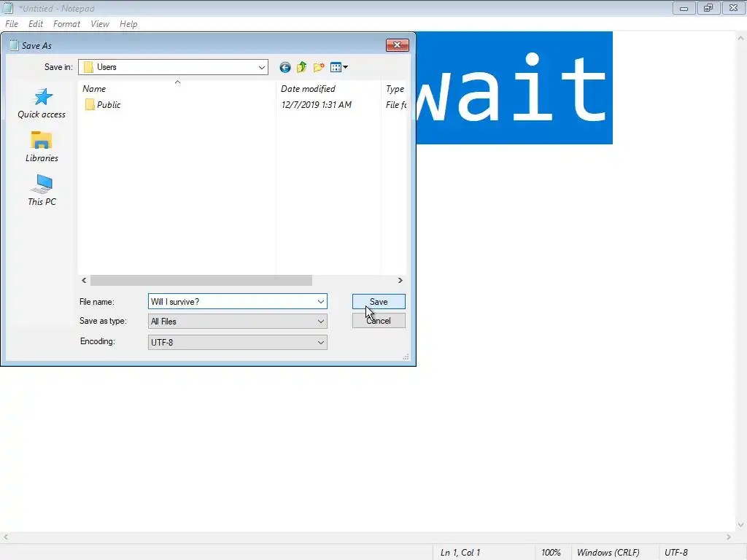Open the File menu in Notepad
Viewport: 747px width, 560px height.
pyautogui.click(x=12, y=24)
